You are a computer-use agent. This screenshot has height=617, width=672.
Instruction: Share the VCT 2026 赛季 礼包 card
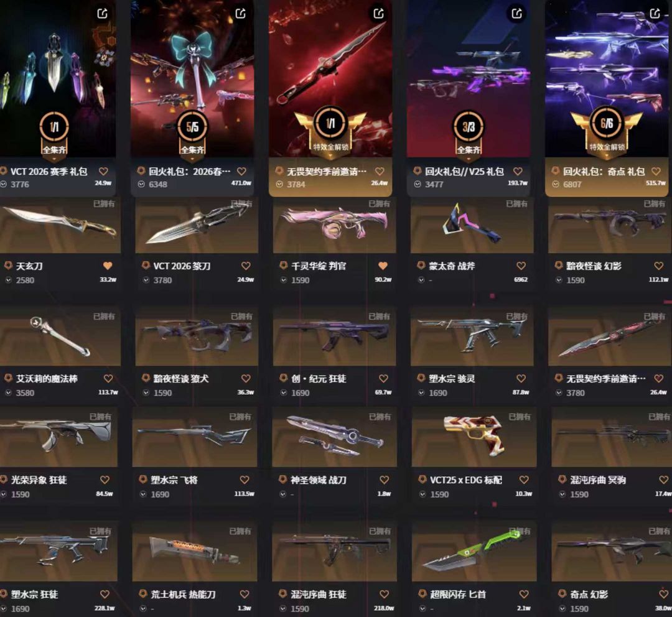pos(103,14)
